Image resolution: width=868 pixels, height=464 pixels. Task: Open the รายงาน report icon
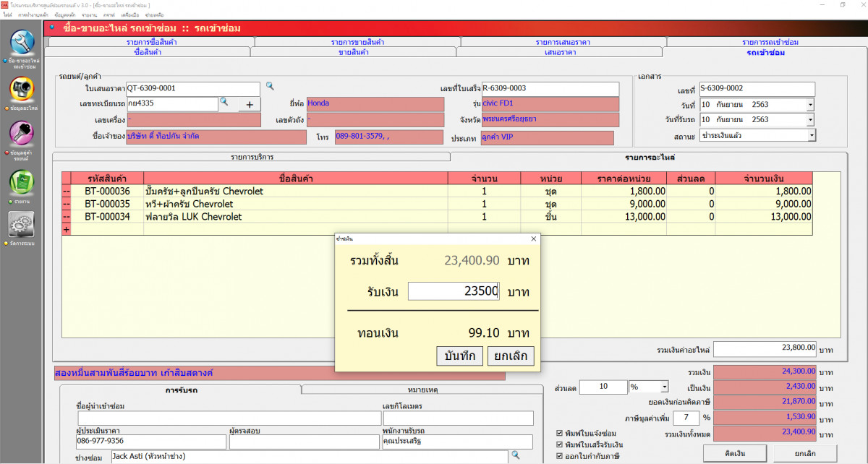coord(22,181)
